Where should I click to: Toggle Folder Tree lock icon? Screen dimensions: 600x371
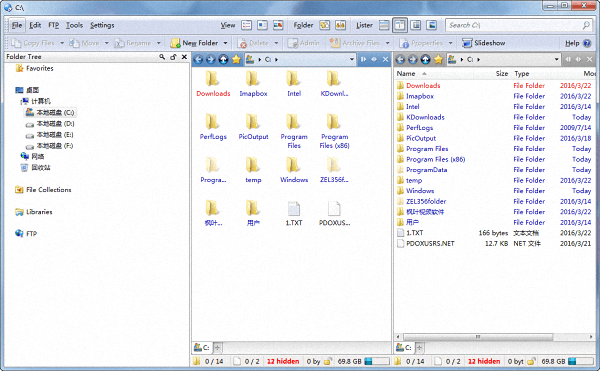173,57
